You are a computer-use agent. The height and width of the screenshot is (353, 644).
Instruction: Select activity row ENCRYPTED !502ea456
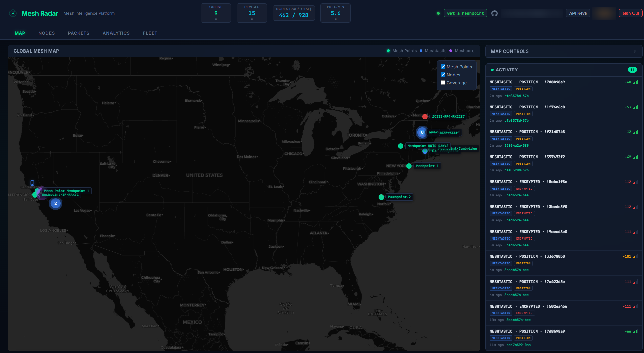tap(564, 313)
